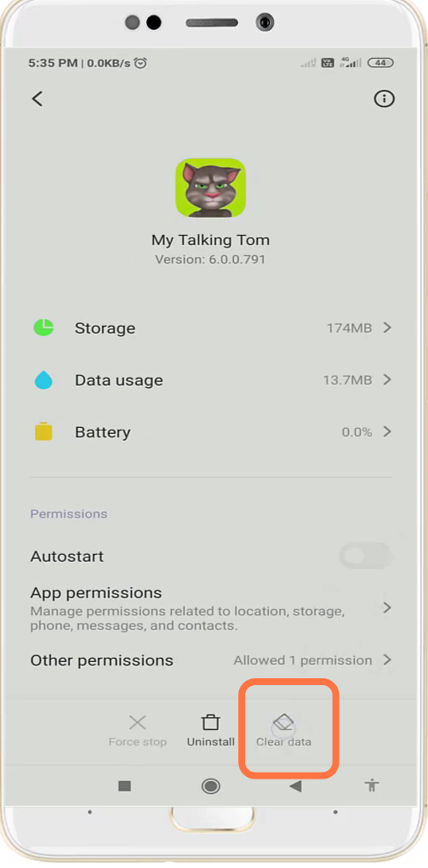
Task: Tap the triangle back navigation button
Action: pos(295,785)
